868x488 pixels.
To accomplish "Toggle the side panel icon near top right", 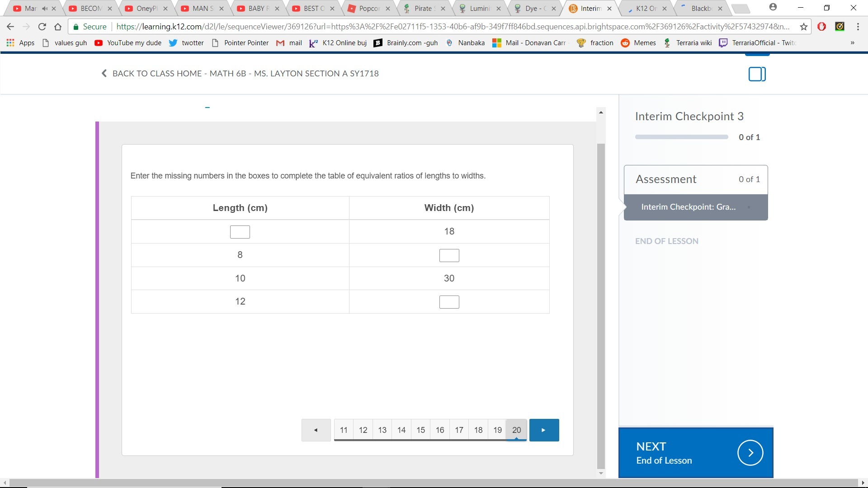I will click(x=757, y=74).
